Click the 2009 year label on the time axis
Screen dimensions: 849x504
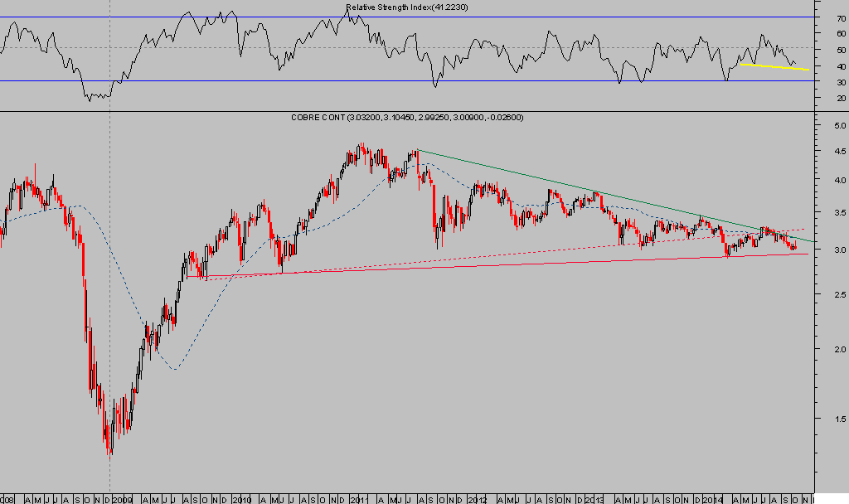122,500
